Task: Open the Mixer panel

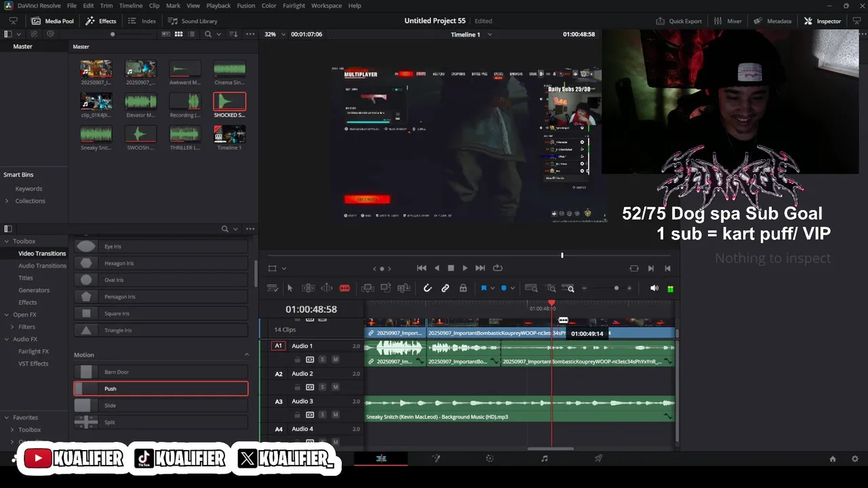Action: 728,21
